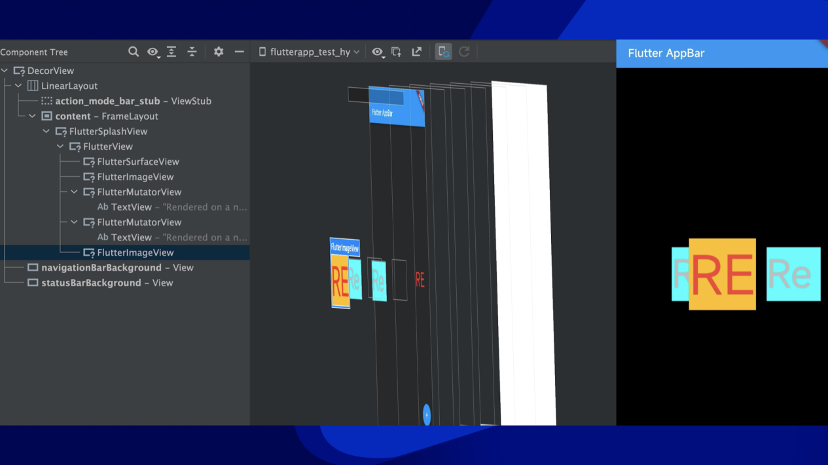Select navigationBarBackground in the tree
The height and width of the screenshot is (466, 828).
coord(100,268)
